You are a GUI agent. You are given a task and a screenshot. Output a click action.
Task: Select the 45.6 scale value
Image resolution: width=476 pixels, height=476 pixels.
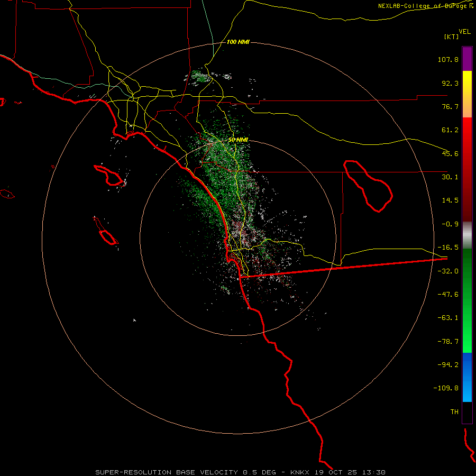(x=450, y=153)
